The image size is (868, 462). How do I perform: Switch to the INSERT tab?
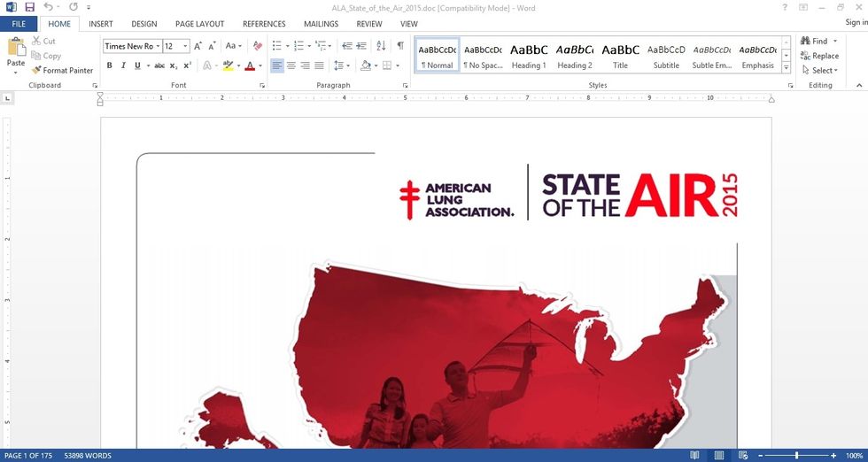(x=101, y=24)
